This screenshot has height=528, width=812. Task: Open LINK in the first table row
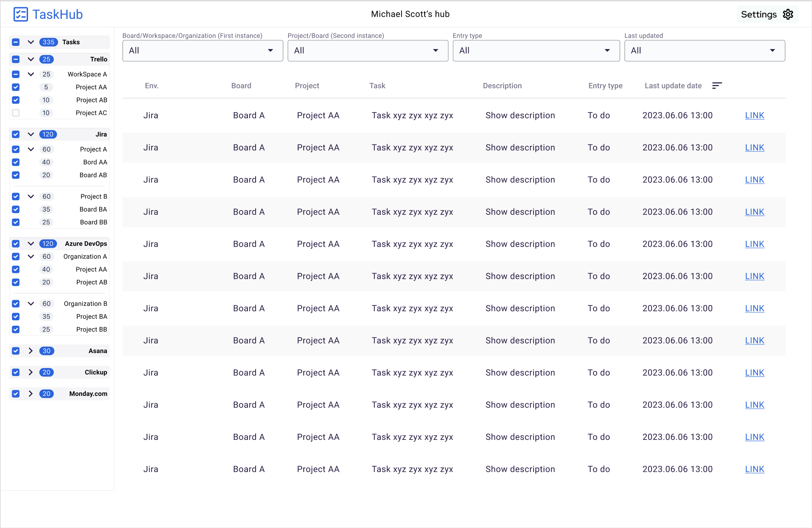(x=754, y=115)
